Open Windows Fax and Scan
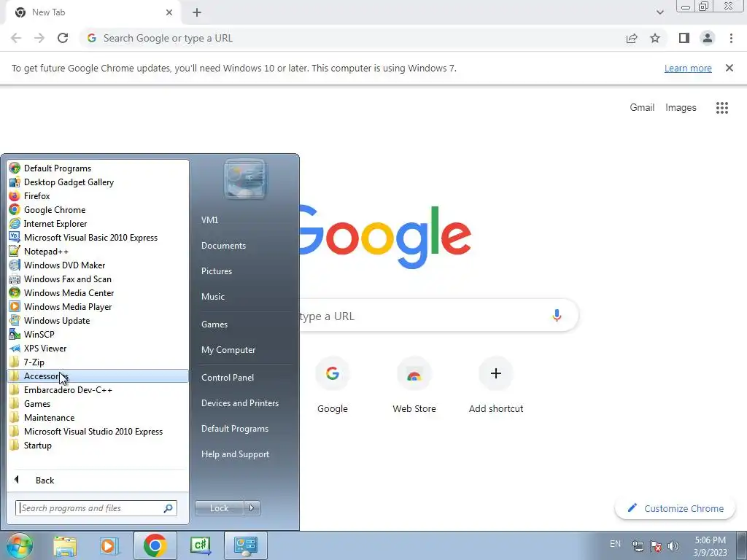The width and height of the screenshot is (747, 560). (98, 279)
